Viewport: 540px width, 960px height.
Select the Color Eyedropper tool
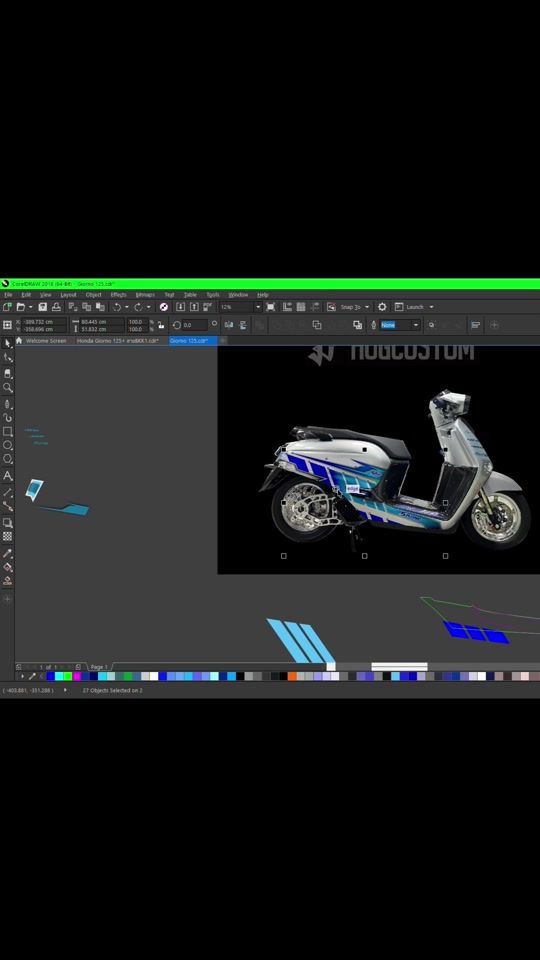8,553
